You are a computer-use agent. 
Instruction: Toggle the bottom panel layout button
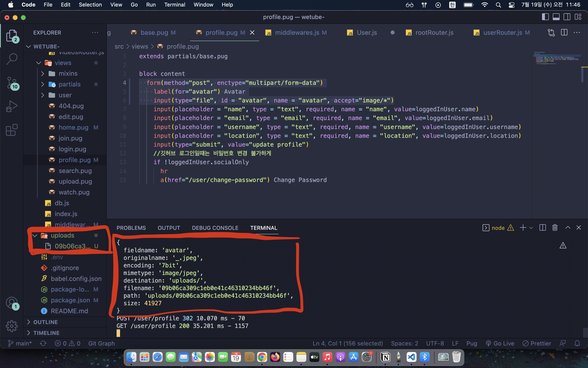coord(556,17)
